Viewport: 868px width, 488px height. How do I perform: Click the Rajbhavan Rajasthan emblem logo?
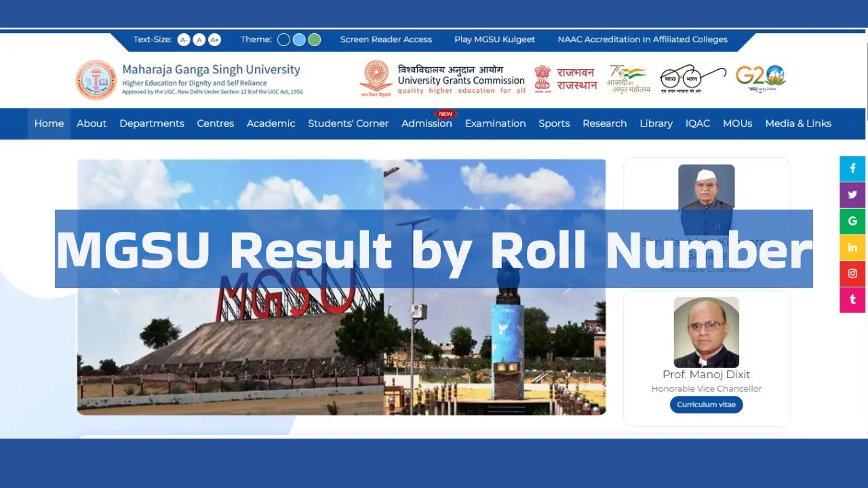[566, 79]
